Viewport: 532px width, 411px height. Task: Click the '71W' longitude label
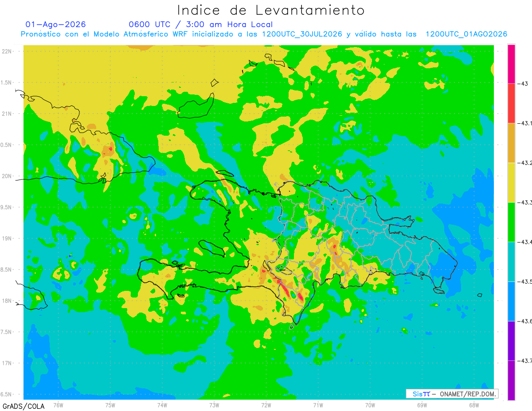point(318,405)
